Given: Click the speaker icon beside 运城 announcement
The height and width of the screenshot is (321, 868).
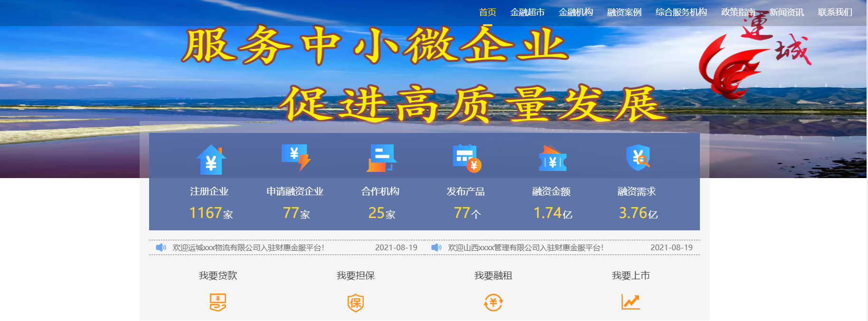Looking at the screenshot, I should point(161,247).
